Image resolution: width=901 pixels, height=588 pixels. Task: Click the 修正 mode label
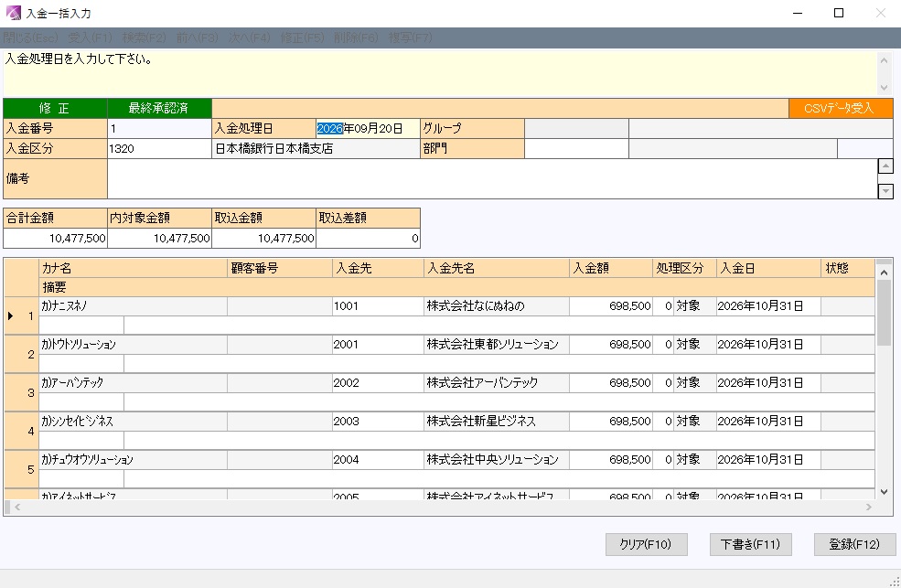click(55, 108)
